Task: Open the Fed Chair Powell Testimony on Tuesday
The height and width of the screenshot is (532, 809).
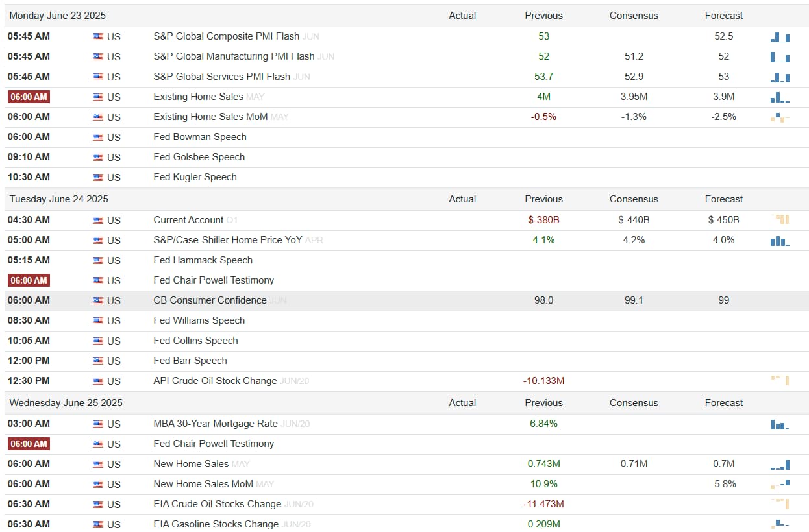Action: tap(214, 280)
